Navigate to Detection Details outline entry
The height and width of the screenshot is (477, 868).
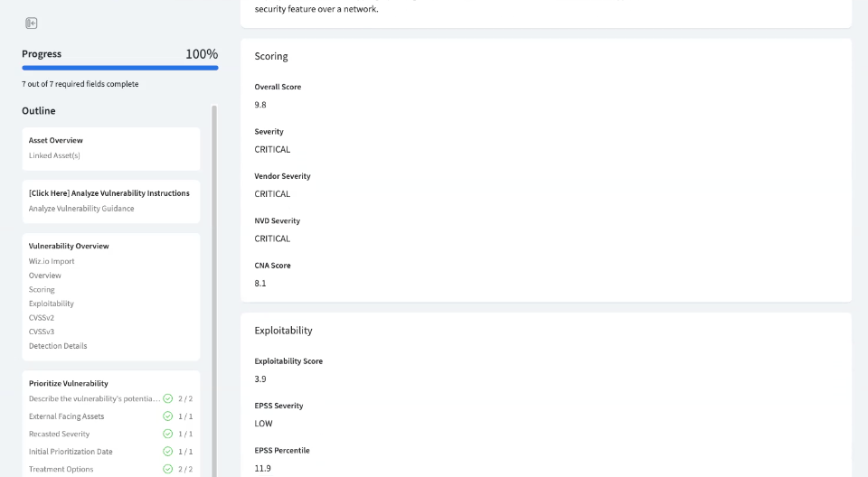pyautogui.click(x=58, y=346)
